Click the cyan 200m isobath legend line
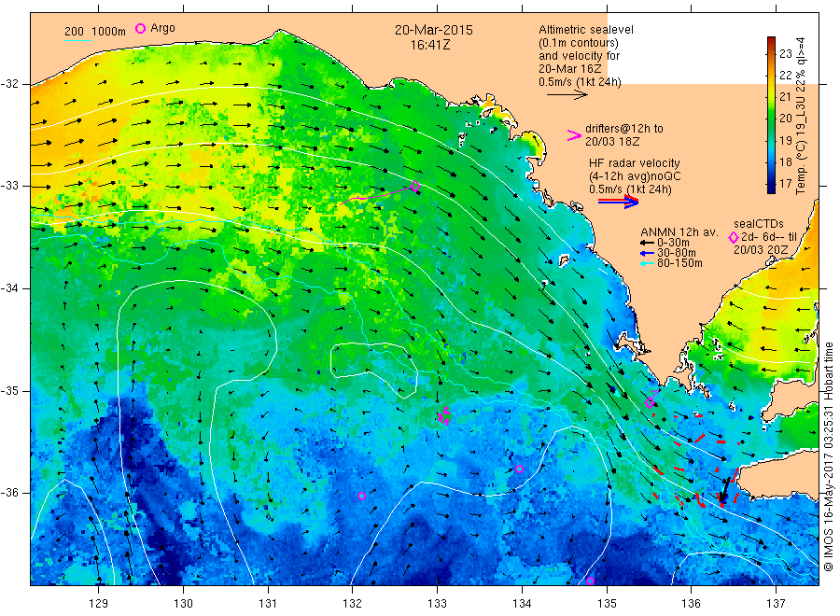 click(77, 40)
